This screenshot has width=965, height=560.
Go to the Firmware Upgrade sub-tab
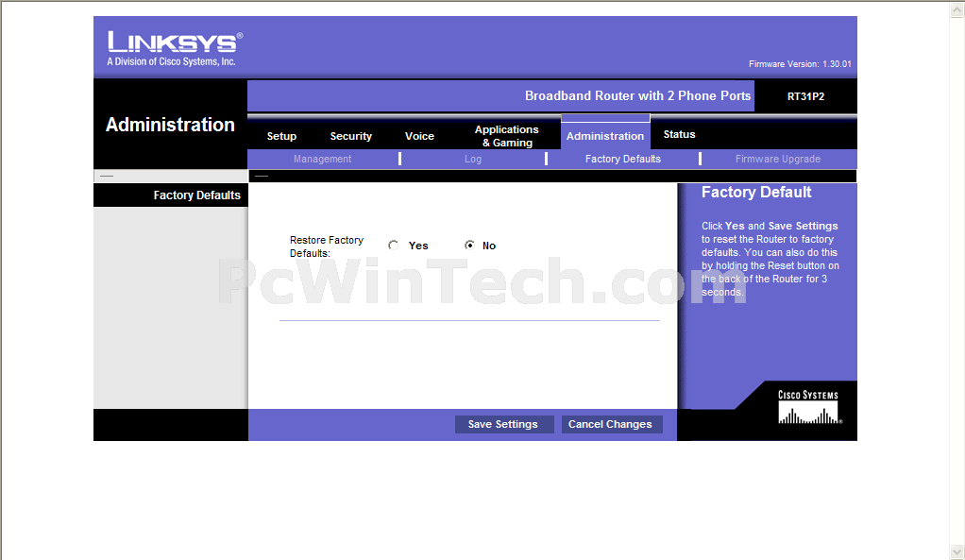[778, 159]
